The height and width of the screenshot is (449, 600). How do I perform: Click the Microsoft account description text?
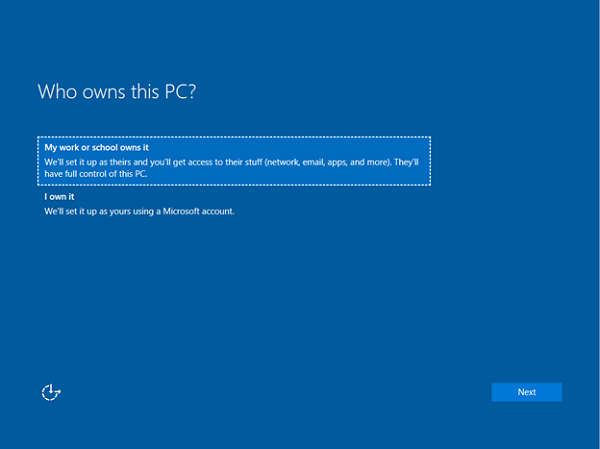pos(139,211)
